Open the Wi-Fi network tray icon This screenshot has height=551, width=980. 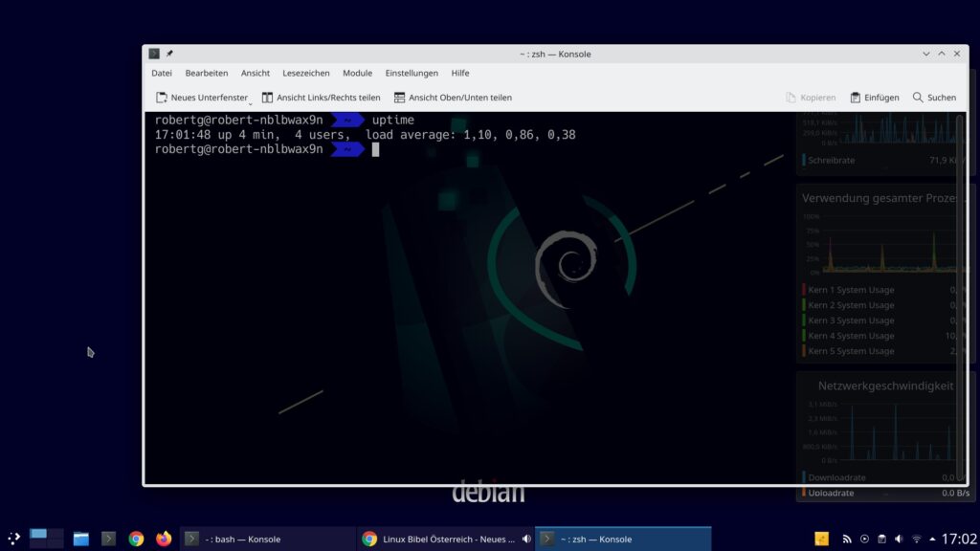click(x=916, y=539)
